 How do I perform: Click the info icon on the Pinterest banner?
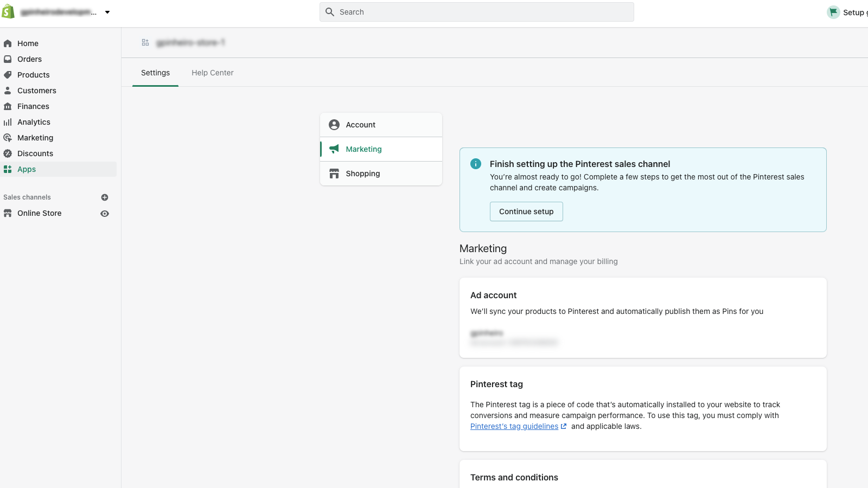[x=476, y=163]
